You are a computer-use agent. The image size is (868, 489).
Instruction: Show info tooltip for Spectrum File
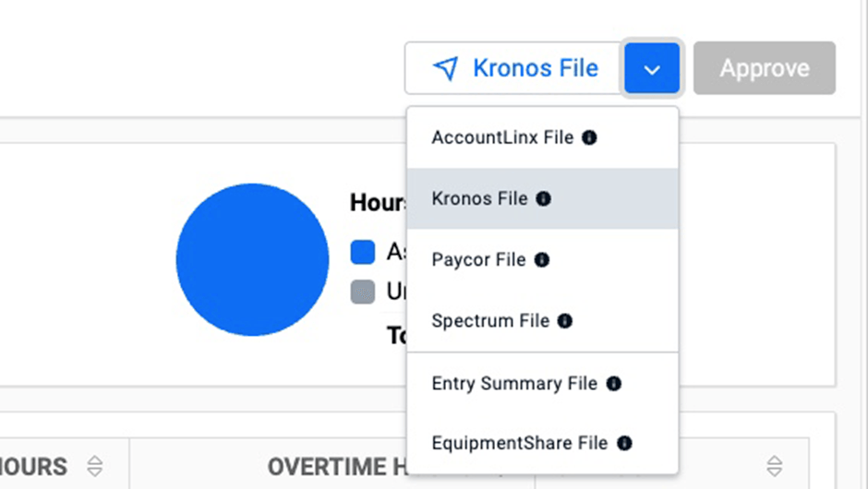(564, 321)
